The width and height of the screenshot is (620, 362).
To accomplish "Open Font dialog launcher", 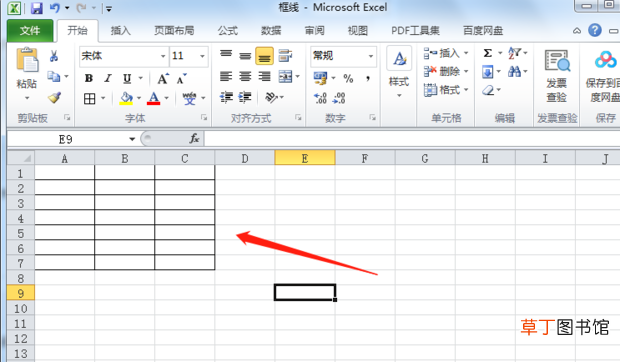I will coord(204,117).
